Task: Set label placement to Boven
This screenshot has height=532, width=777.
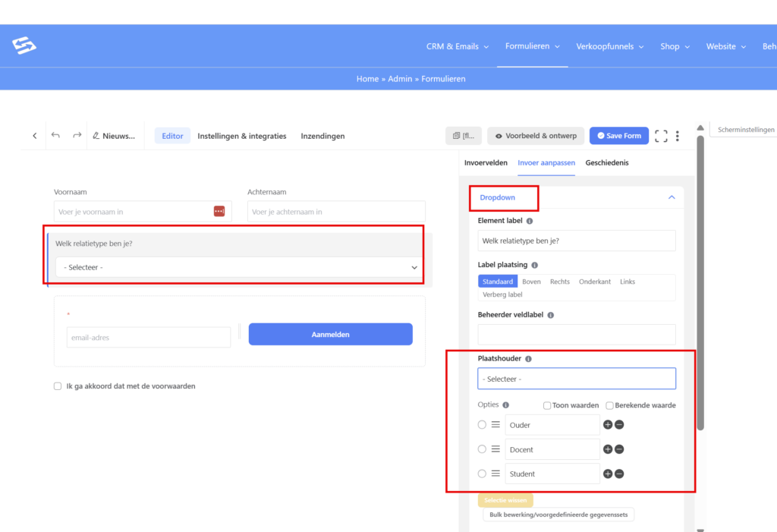Action: point(531,282)
